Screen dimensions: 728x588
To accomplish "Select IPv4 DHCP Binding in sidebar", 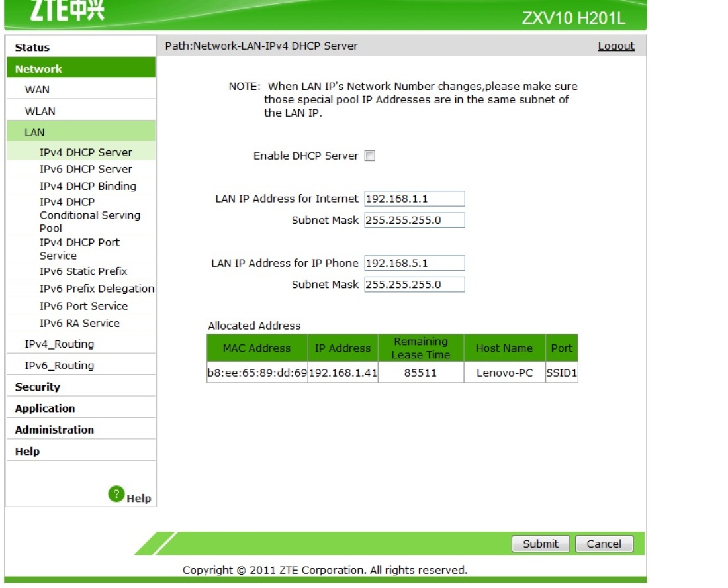I will pyautogui.click(x=88, y=186).
